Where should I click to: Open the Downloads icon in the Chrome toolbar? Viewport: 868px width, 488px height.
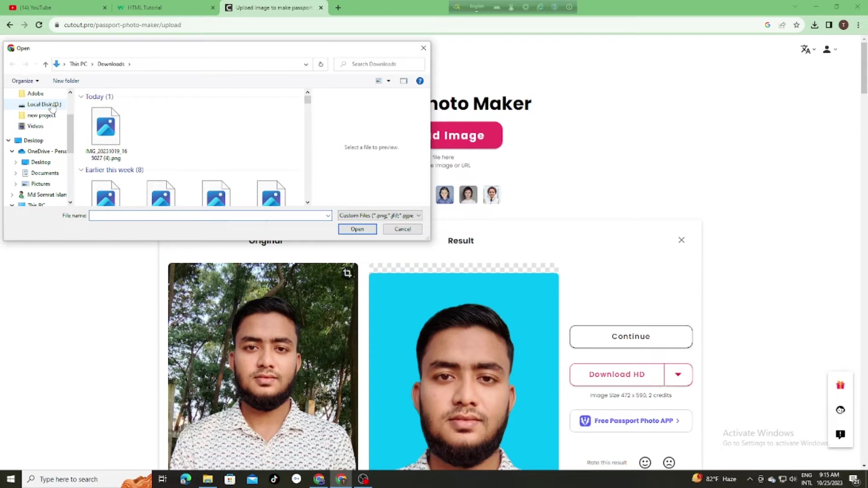[814, 25]
